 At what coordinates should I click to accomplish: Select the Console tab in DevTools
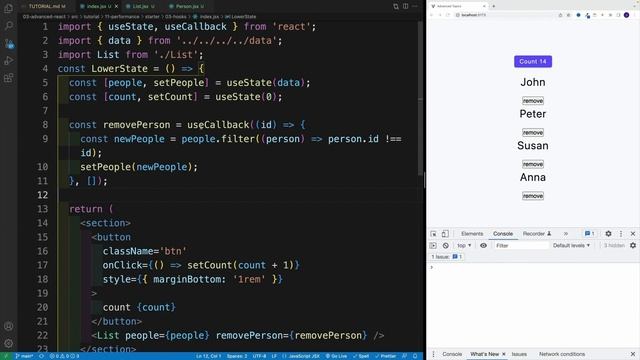(x=503, y=234)
